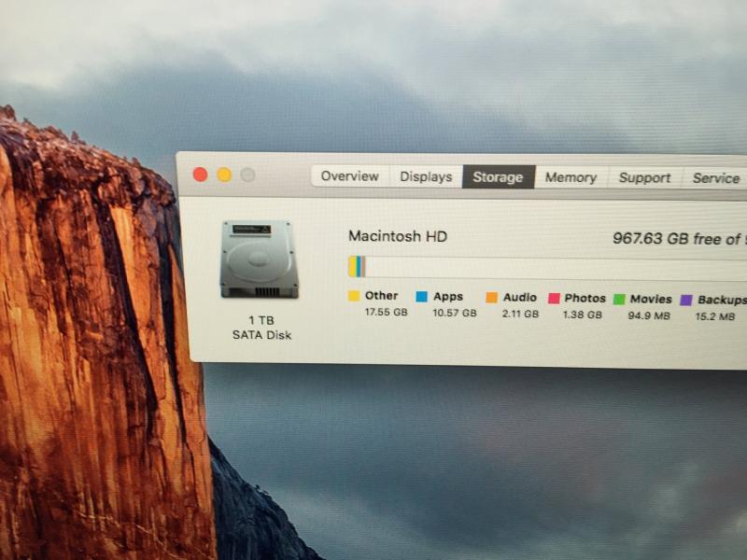This screenshot has width=747, height=560.
Task: Switch to the Displays tab
Action: click(426, 176)
